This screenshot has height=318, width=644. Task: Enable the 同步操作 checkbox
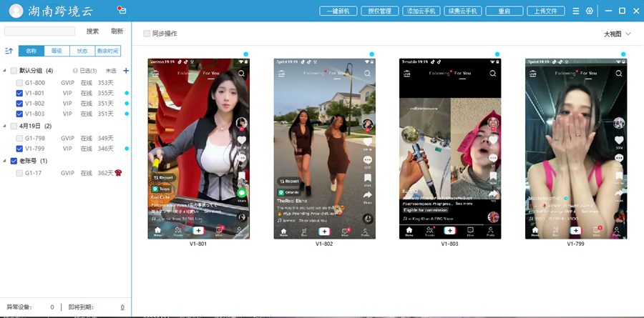(147, 34)
